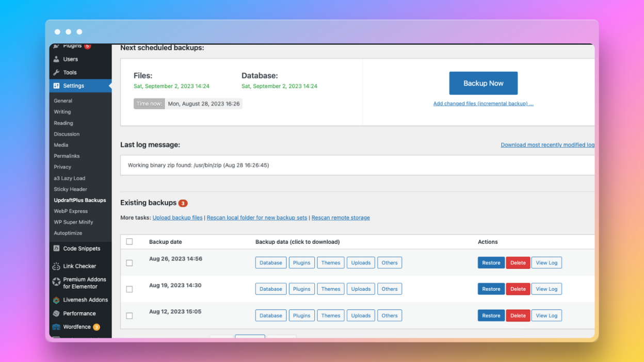View Log for the Aug 19 backup
This screenshot has width=644, height=362.
[546, 289]
